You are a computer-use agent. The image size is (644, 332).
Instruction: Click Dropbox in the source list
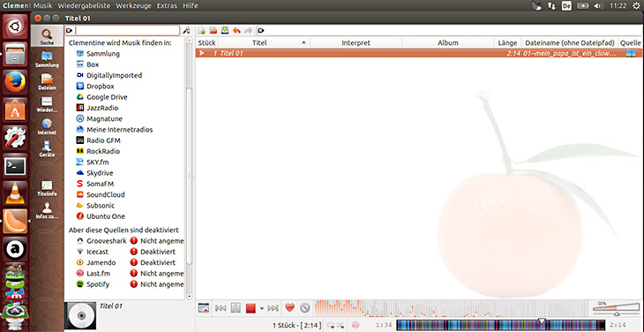[95, 86]
